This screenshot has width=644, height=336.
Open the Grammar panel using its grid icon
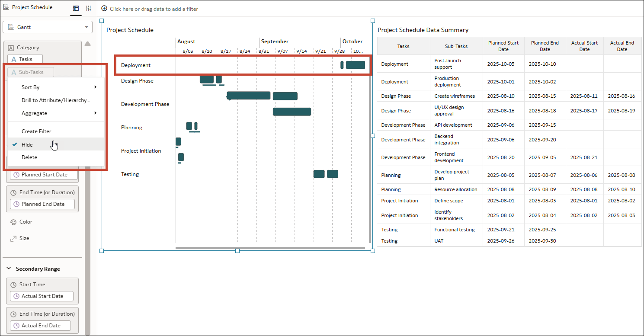tap(76, 7)
